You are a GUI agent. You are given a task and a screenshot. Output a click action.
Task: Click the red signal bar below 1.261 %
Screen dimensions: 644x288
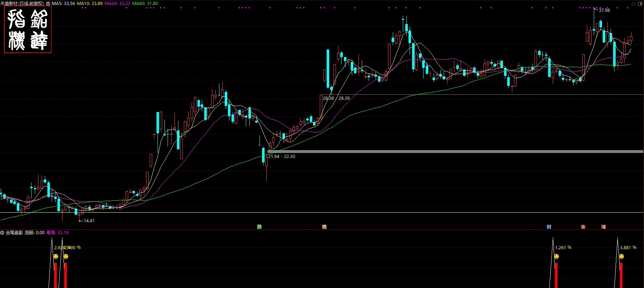pyautogui.click(x=556, y=275)
